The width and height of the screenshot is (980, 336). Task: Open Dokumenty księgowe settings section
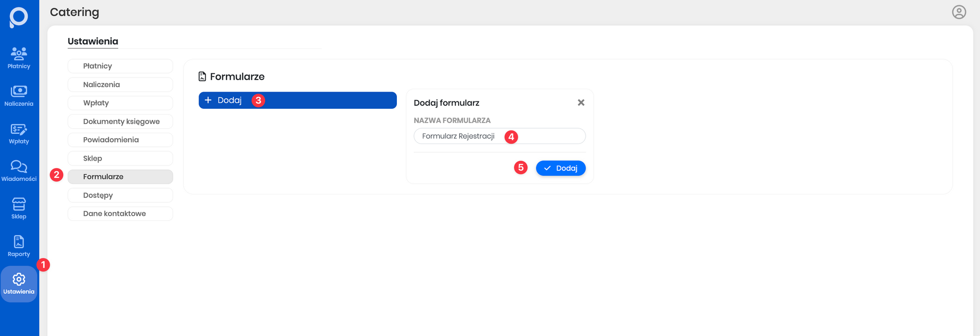point(120,121)
